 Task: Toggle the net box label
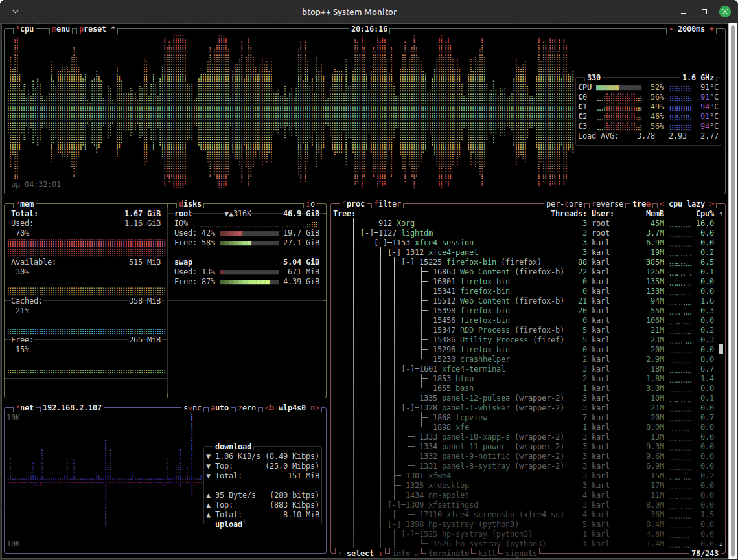point(25,408)
